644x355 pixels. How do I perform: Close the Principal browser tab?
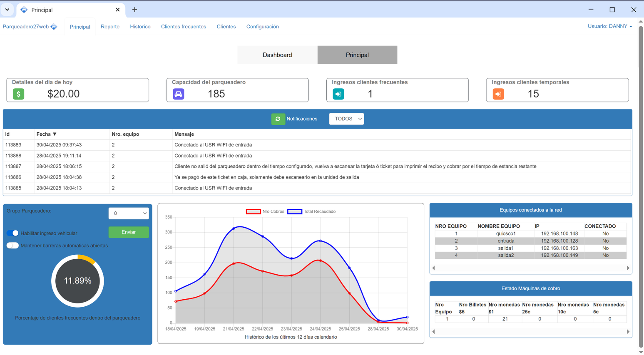coord(117,10)
